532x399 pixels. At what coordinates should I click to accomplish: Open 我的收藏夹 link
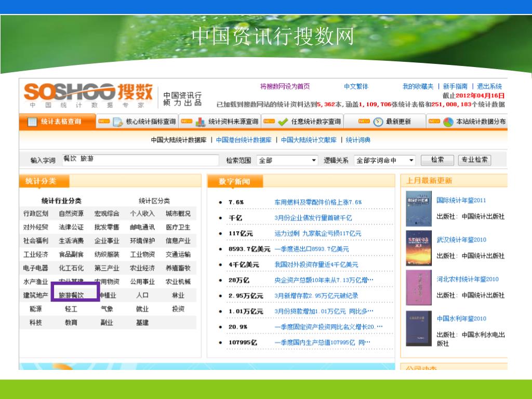point(418,87)
